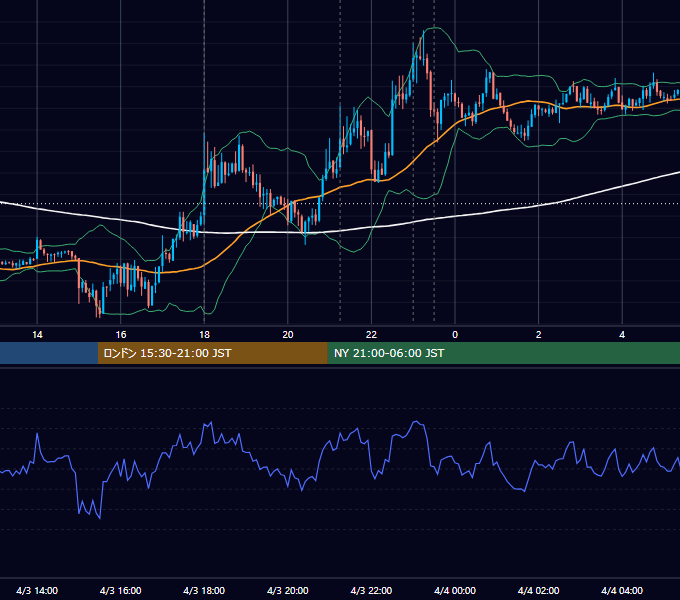Click the 4/3 18:00 time label
The image size is (680, 600).
[x=204, y=590]
